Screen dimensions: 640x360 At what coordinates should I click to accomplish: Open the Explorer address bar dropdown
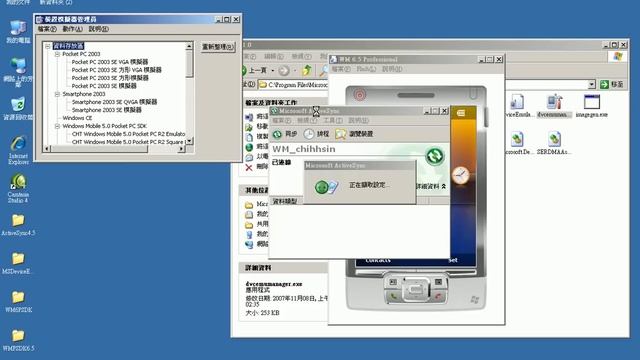(x=592, y=84)
